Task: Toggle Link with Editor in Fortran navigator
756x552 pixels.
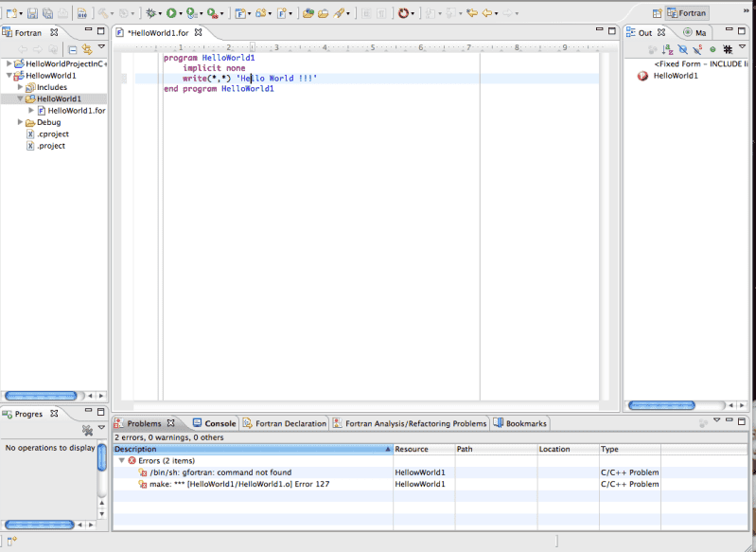Action: point(87,48)
